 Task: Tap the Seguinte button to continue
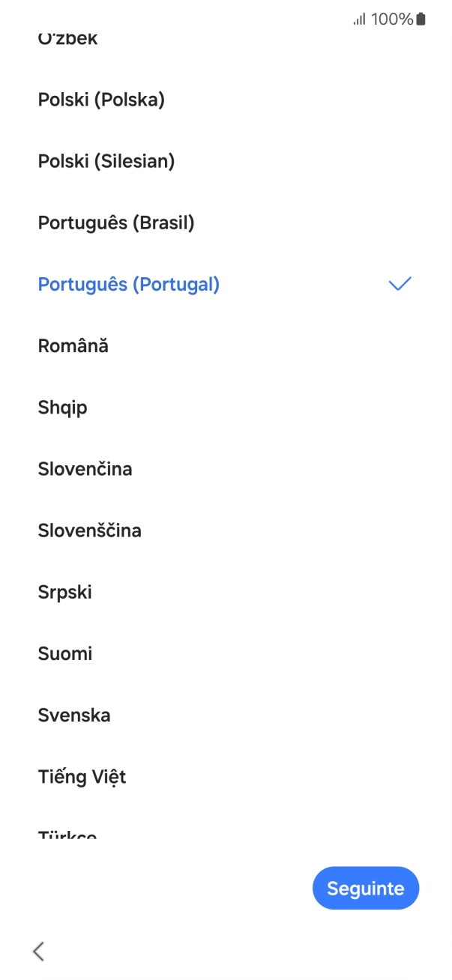point(366,888)
